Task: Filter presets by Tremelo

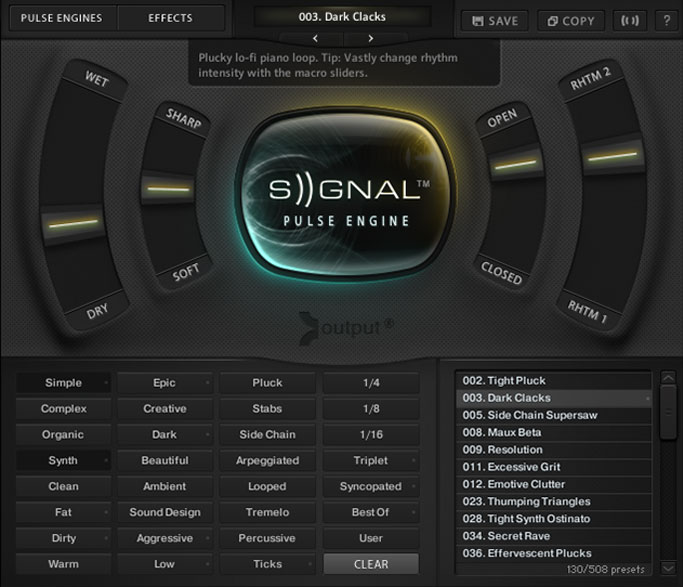Action: tap(267, 512)
